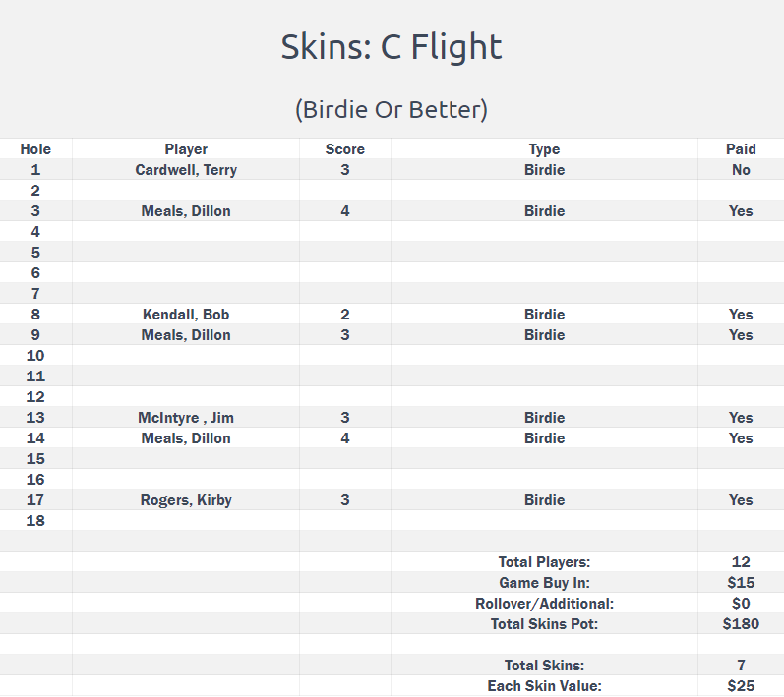
Task: Select the Cardwell, Terry player cell
Action: pyautogui.click(x=186, y=170)
